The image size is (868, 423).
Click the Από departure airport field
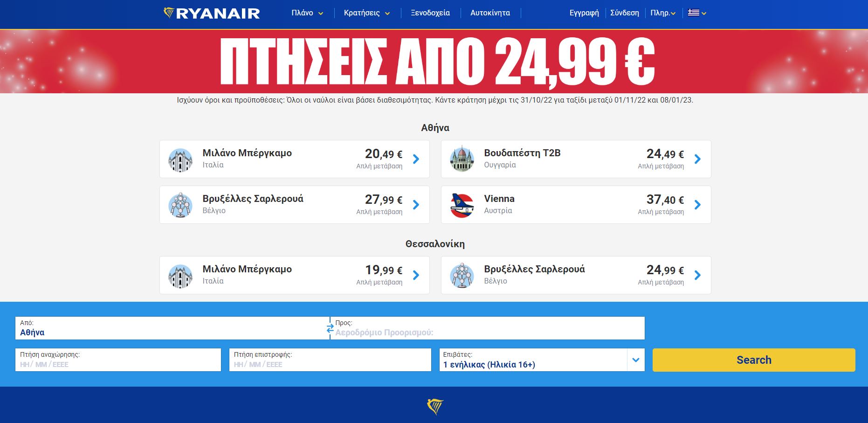(172, 328)
